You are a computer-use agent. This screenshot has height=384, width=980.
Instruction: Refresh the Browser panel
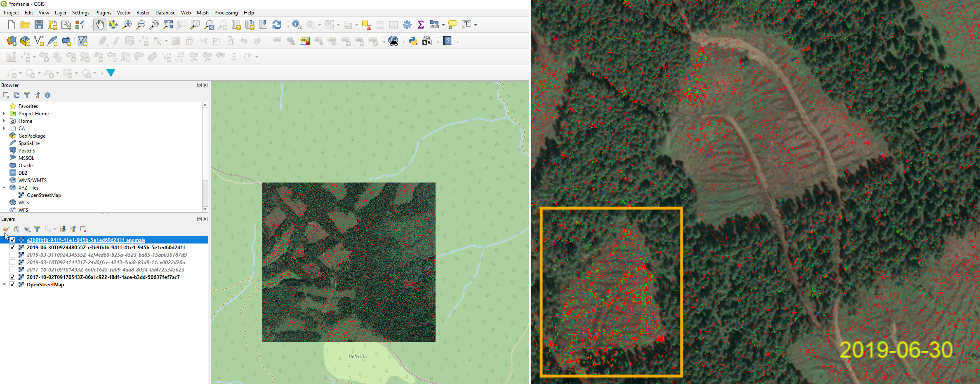[16, 95]
